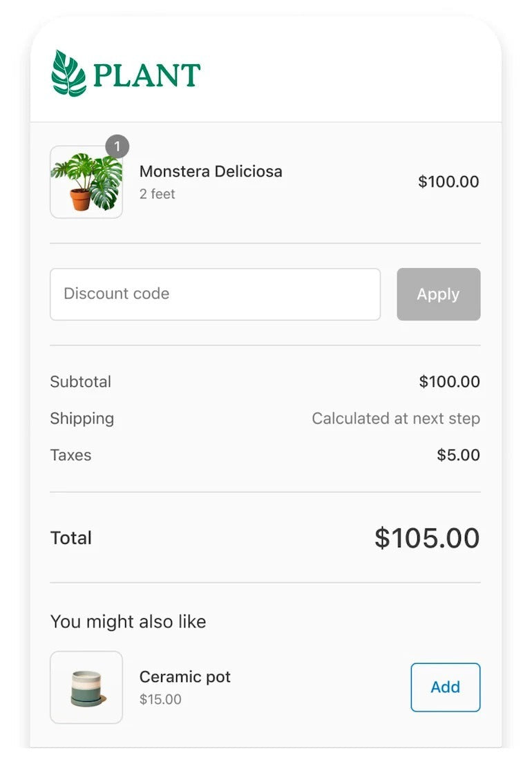Click the 'You might also like' heading
Viewport: 532px width, 762px height.
(128, 622)
